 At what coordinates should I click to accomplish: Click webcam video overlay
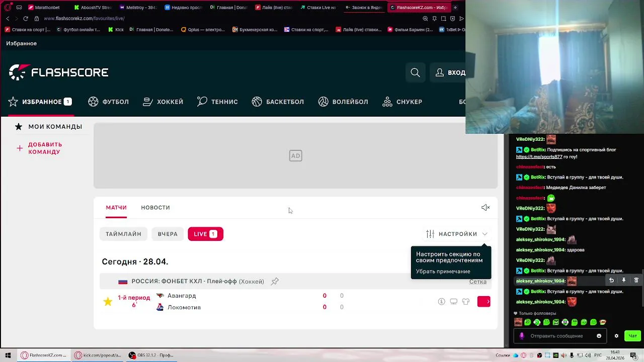coord(554,66)
